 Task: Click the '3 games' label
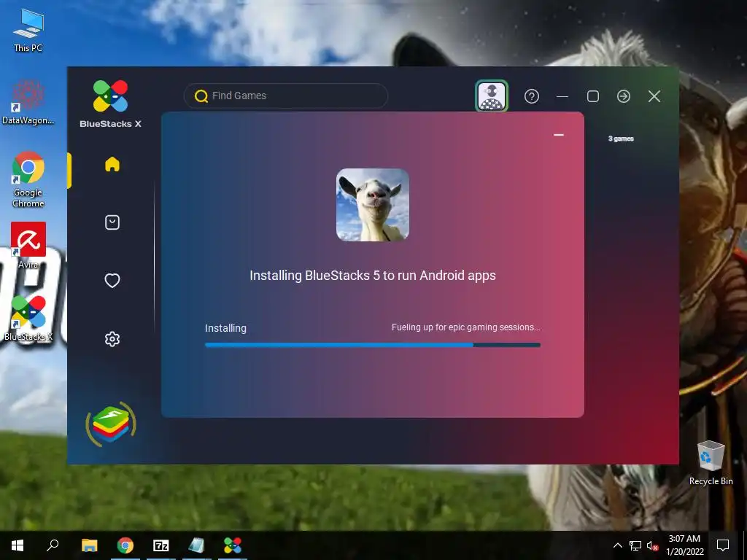point(621,139)
